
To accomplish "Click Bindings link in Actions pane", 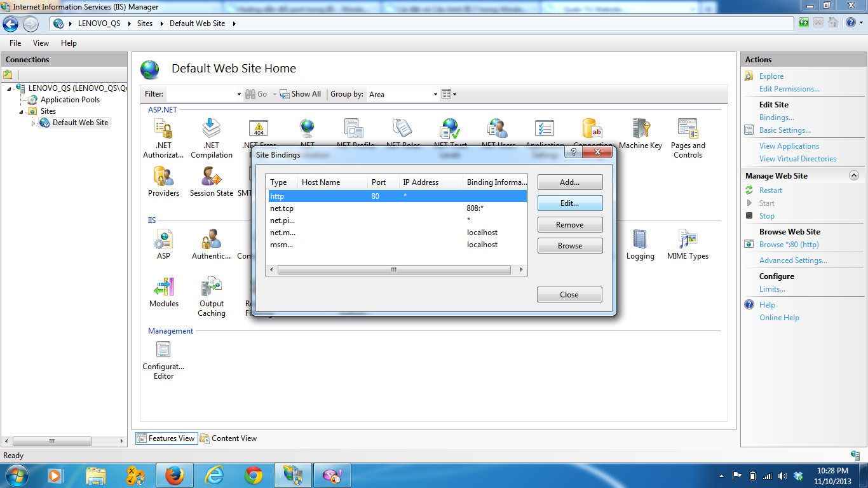I will click(776, 118).
